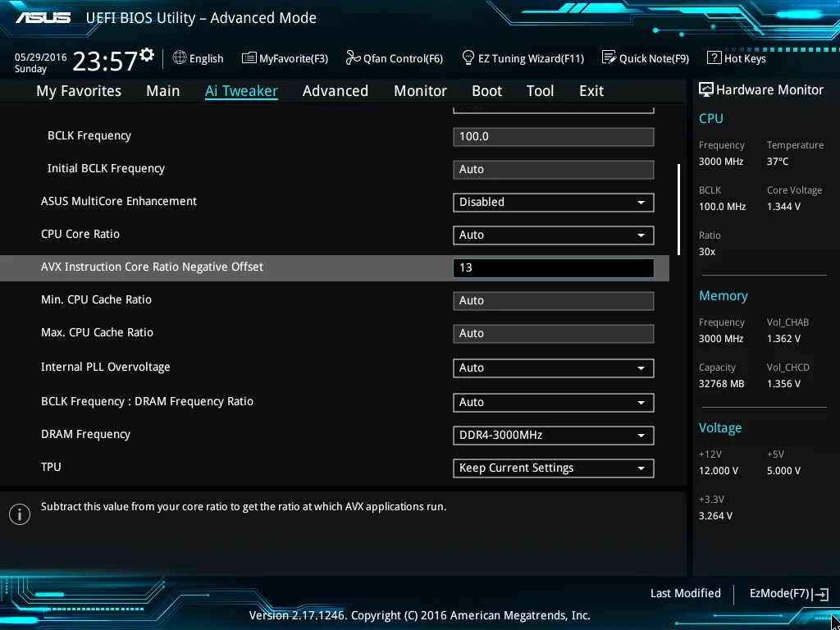Click the +5V 5.000 V reading

[x=783, y=470]
